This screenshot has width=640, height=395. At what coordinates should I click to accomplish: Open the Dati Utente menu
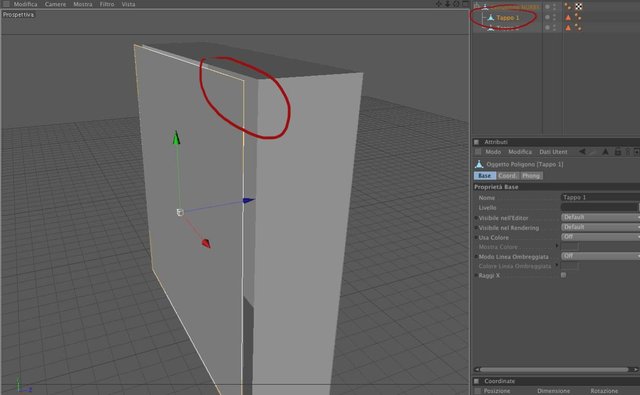(553, 152)
